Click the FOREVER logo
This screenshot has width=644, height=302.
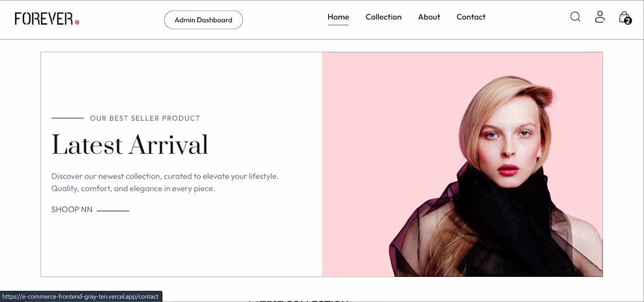[x=47, y=19]
